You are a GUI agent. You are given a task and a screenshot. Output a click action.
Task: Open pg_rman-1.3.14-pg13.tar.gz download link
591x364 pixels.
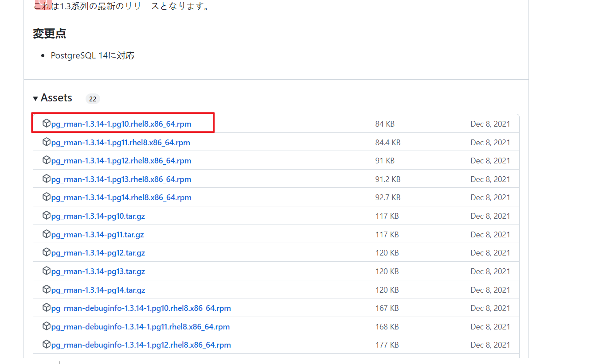(x=98, y=271)
